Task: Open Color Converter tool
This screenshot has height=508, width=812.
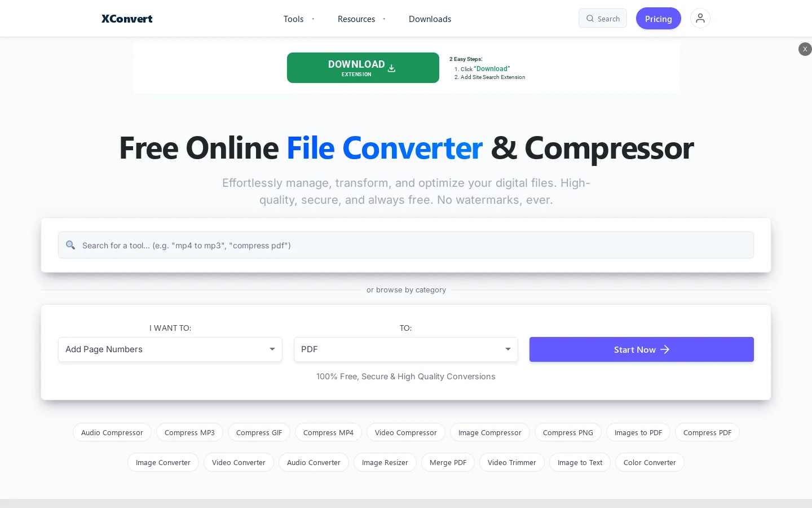Action: pos(650,462)
